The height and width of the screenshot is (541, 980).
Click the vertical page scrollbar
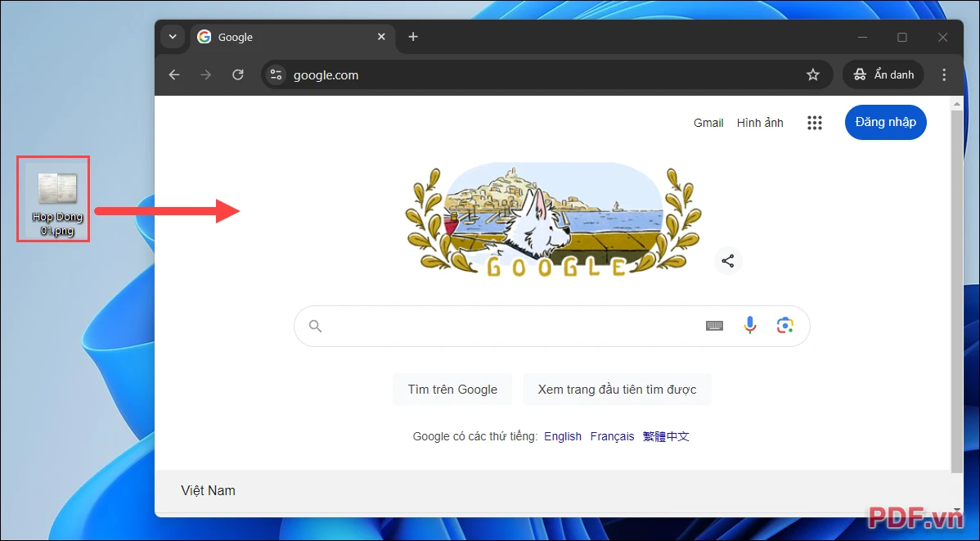957,292
